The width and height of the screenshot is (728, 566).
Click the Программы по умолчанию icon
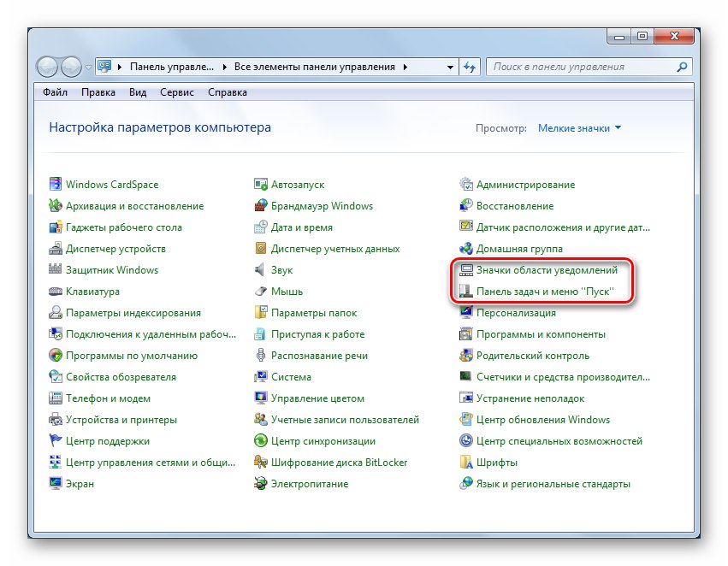tap(56, 356)
